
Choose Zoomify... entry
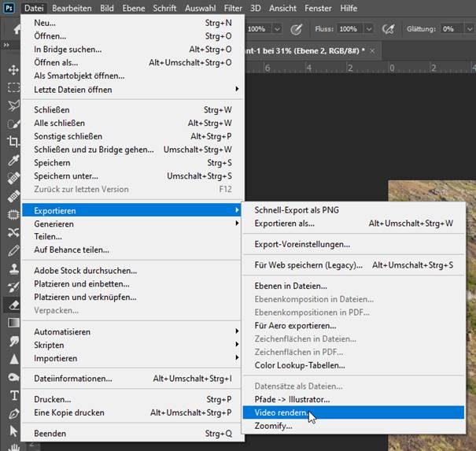(353, 426)
